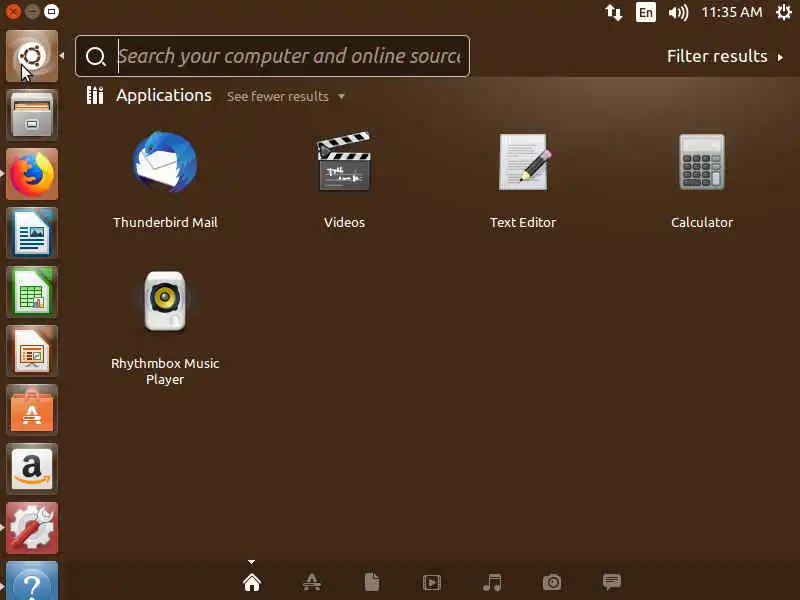
Task: Open the system power session menu
Action: pos(784,12)
